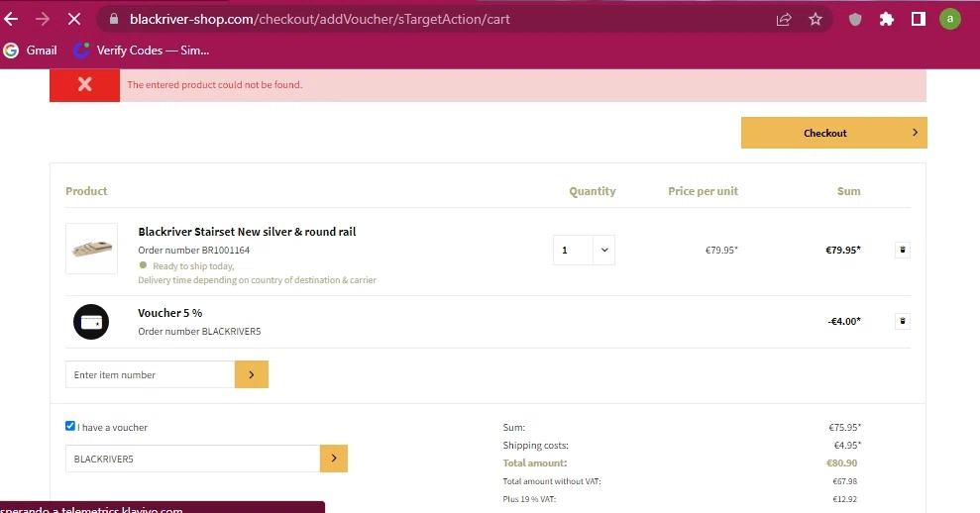Focus the BLACKRIVER5 voucher code field

[x=192, y=459]
